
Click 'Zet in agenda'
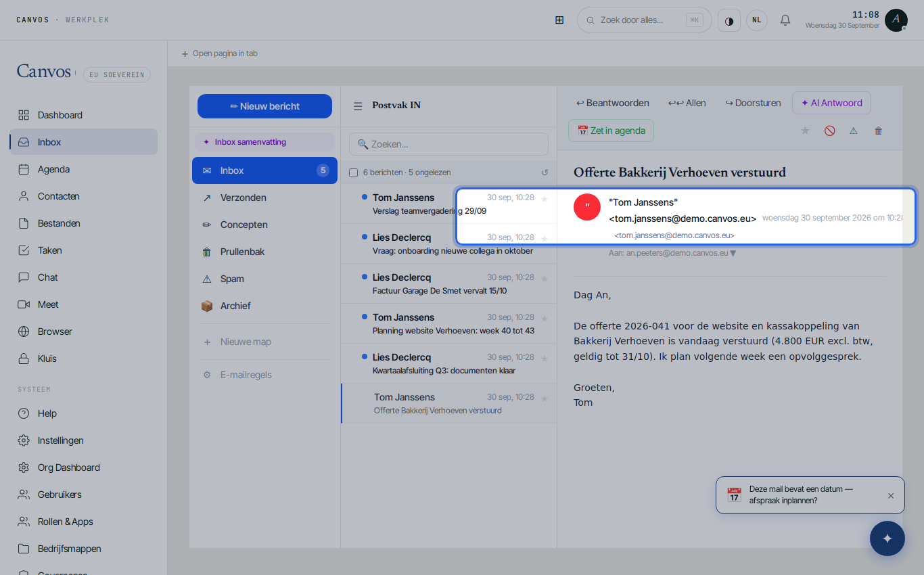pyautogui.click(x=611, y=131)
